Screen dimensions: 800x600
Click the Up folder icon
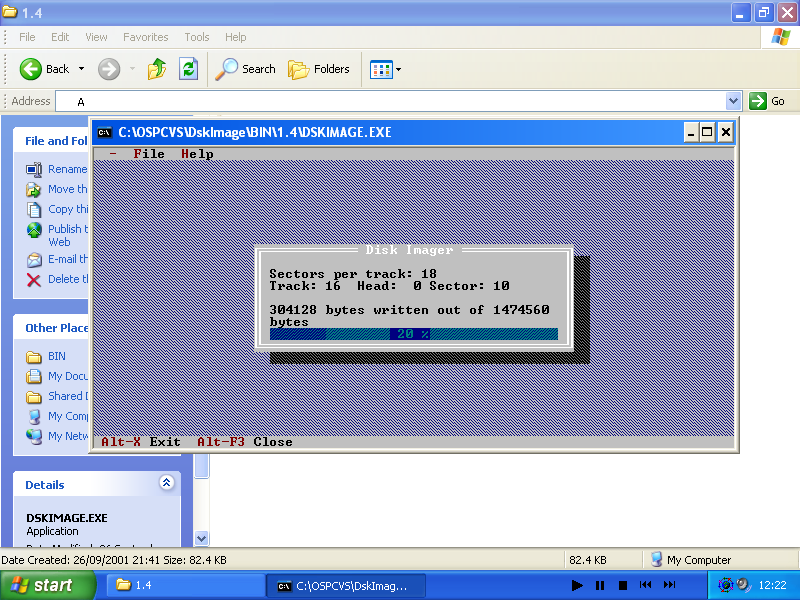pos(157,69)
